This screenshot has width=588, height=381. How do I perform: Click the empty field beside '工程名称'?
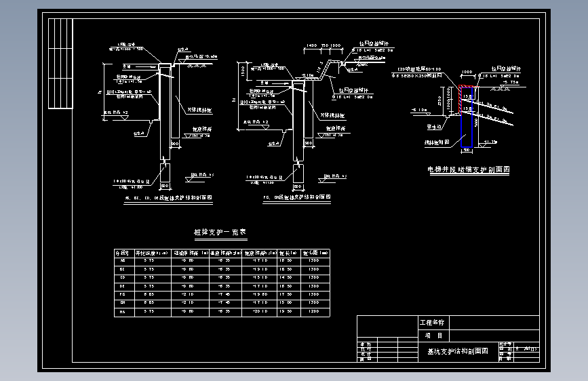point(494,323)
